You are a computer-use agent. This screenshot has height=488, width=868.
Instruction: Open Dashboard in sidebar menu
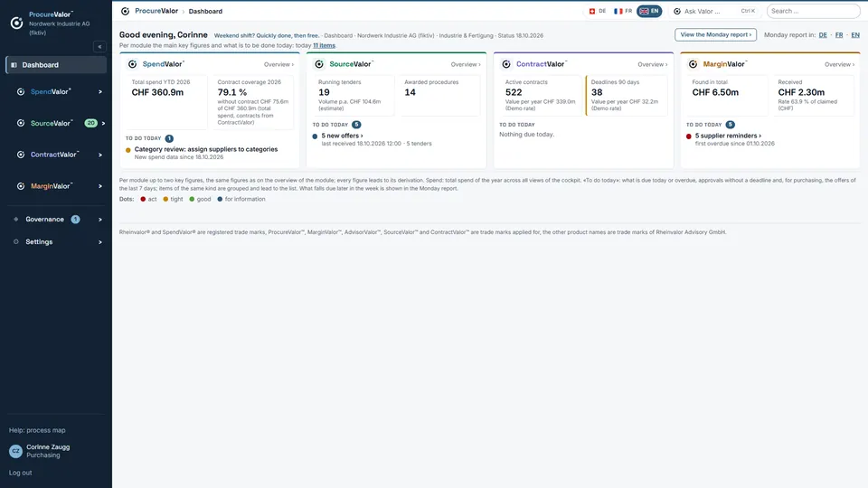tap(56, 65)
